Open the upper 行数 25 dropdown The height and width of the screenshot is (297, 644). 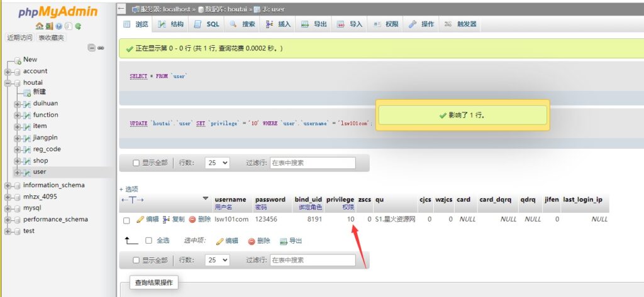pyautogui.click(x=217, y=163)
